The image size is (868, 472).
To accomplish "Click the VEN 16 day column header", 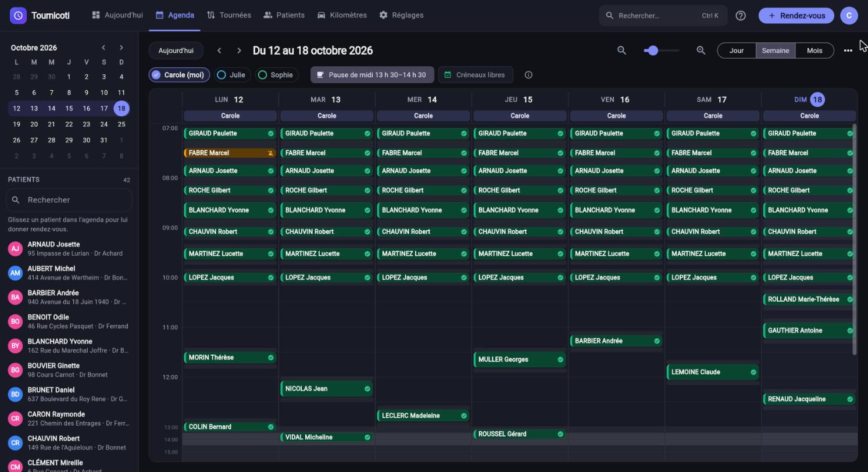I will coord(616,99).
